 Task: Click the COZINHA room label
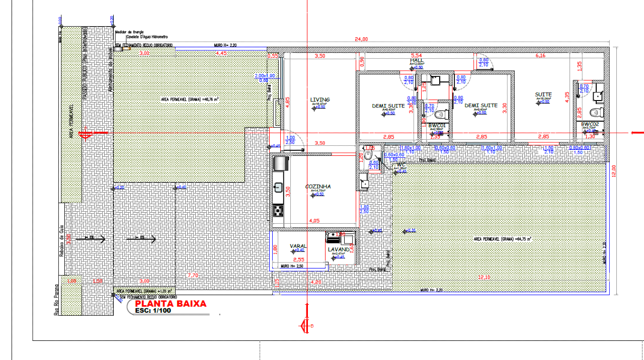coord(318,187)
